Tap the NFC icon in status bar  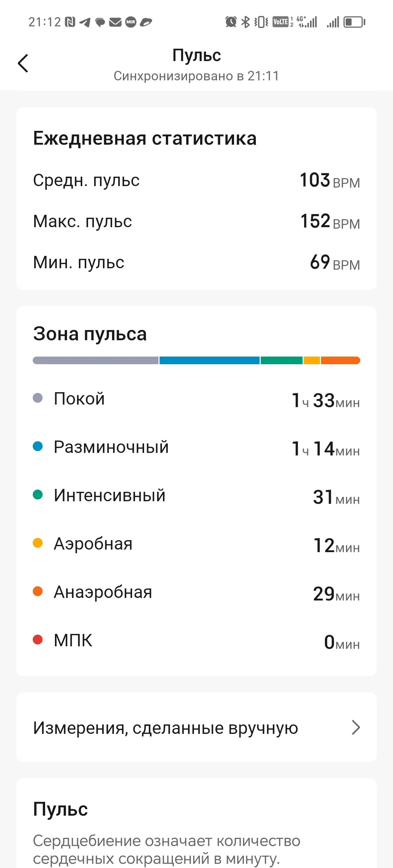point(70,22)
